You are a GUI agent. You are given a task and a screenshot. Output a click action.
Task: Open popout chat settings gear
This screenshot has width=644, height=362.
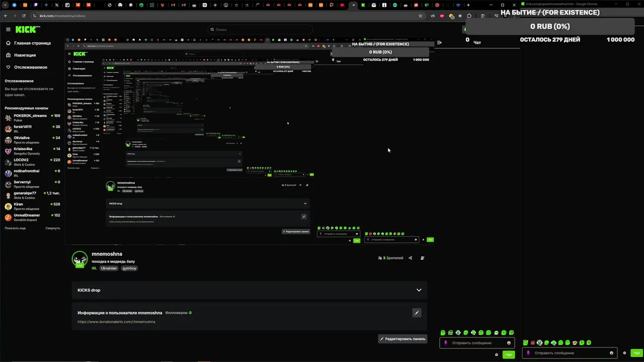[624, 353]
